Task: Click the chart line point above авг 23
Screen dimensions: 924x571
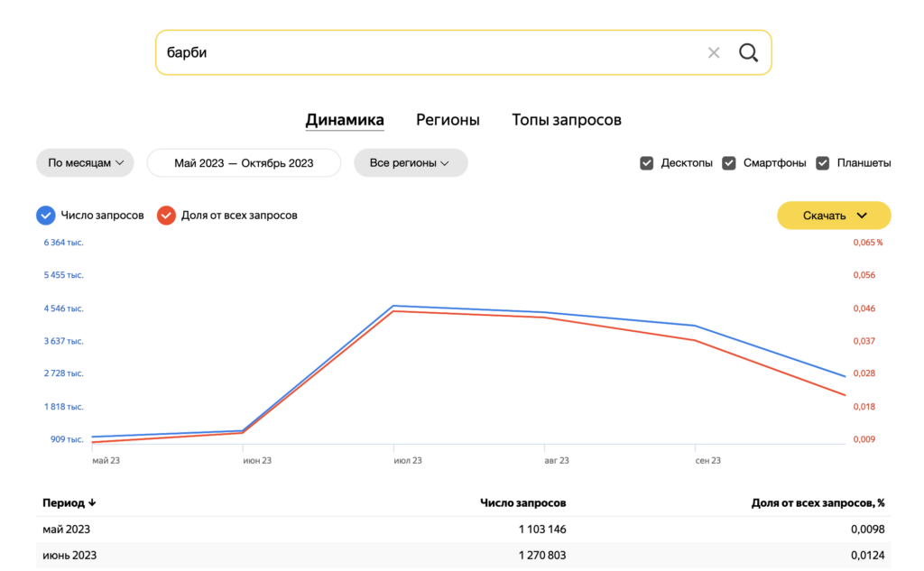Action: point(544,313)
